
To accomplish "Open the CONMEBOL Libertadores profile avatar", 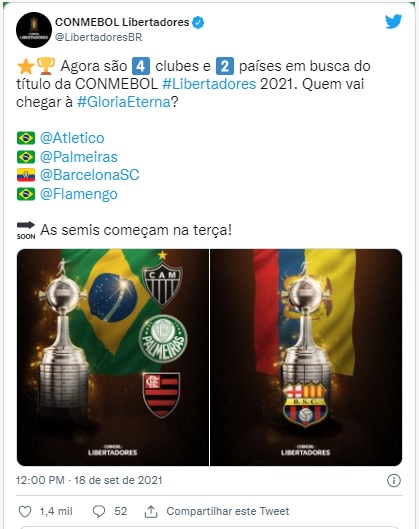I will (x=34, y=30).
